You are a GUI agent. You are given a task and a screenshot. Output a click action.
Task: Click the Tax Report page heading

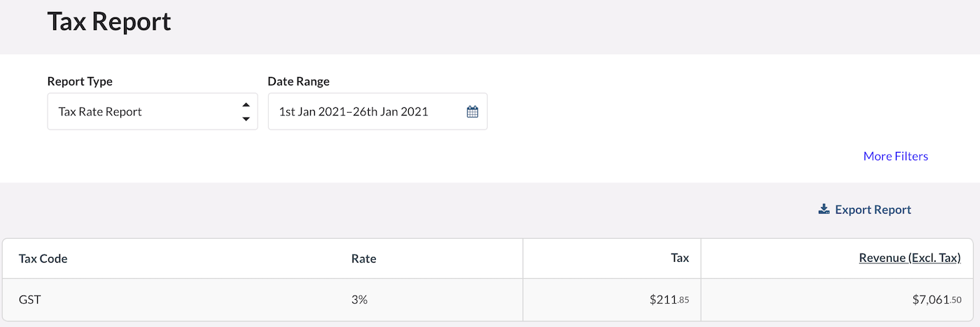click(x=109, y=22)
